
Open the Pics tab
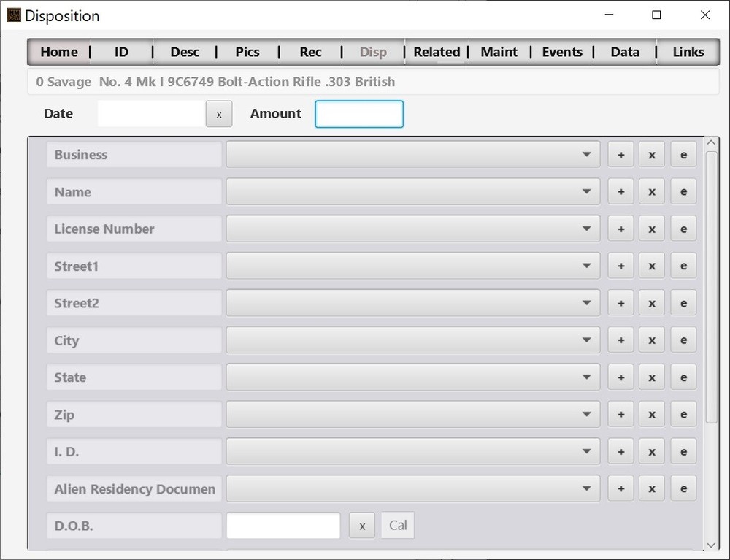(x=247, y=52)
